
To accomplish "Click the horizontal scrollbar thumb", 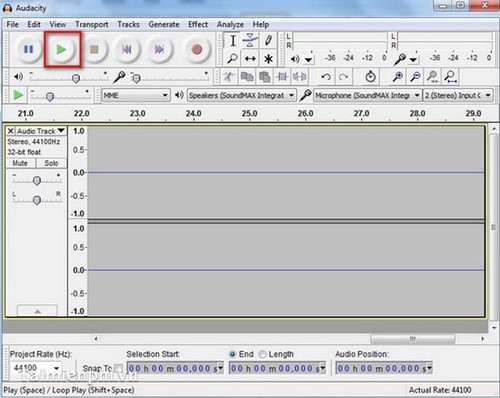I will coord(413,339).
